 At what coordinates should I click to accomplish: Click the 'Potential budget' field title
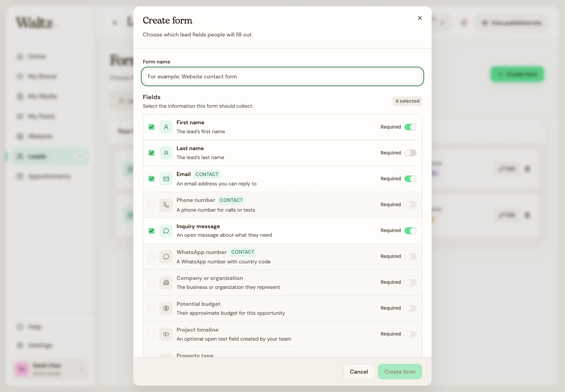[198, 304]
